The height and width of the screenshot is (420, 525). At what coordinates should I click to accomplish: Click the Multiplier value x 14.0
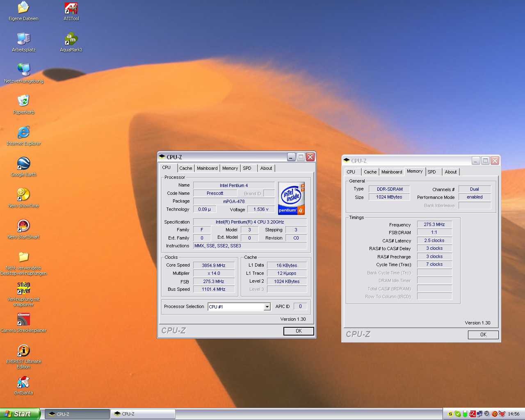(214, 273)
